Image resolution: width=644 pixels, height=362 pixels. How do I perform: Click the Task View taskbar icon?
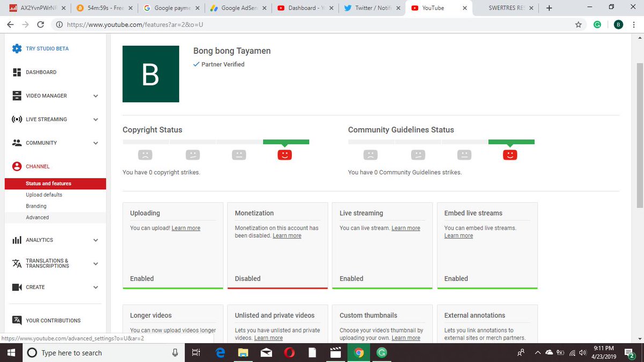pyautogui.click(x=196, y=352)
